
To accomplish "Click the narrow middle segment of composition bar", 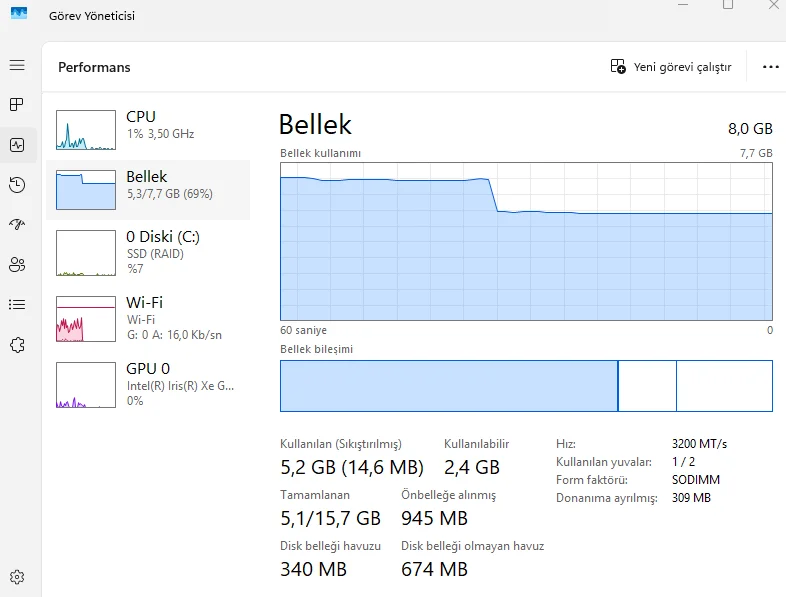I will pos(647,386).
